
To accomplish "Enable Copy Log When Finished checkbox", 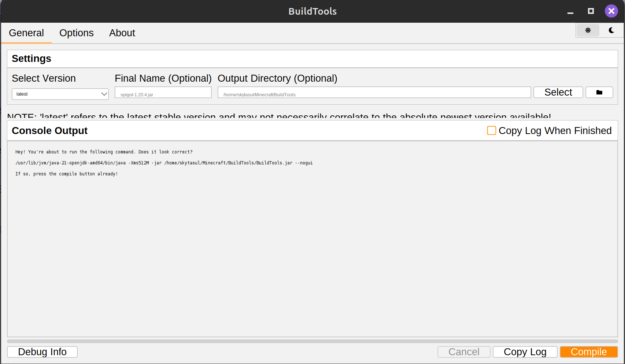I will point(491,131).
